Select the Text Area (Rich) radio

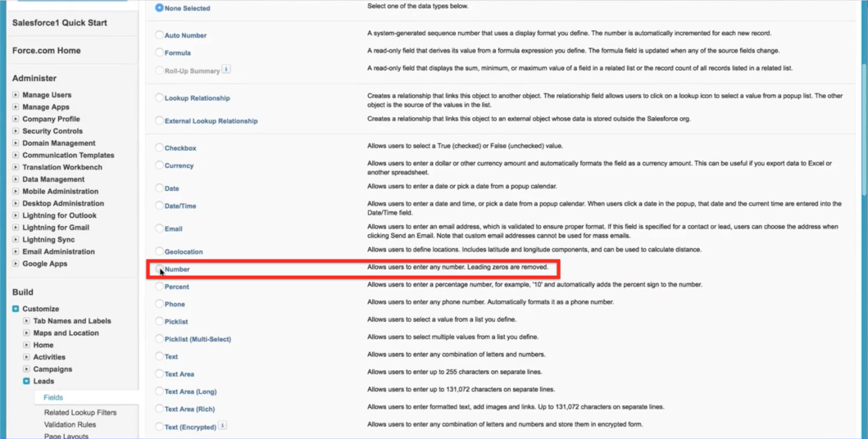[x=160, y=409]
